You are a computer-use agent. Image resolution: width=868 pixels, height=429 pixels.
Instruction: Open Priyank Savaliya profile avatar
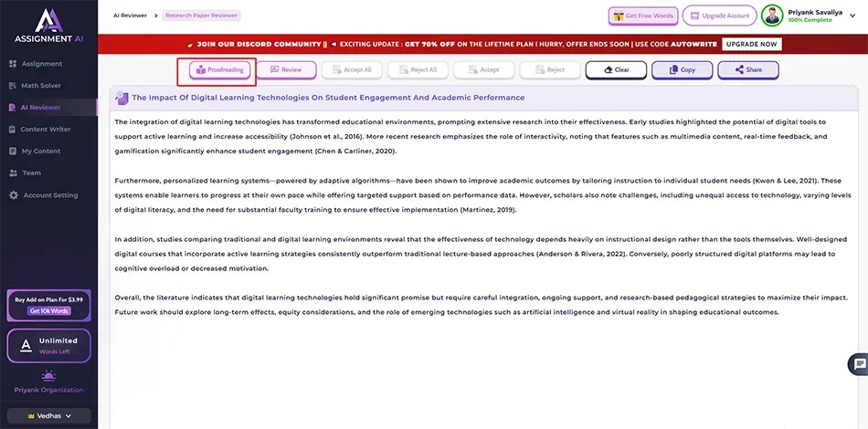(x=772, y=16)
